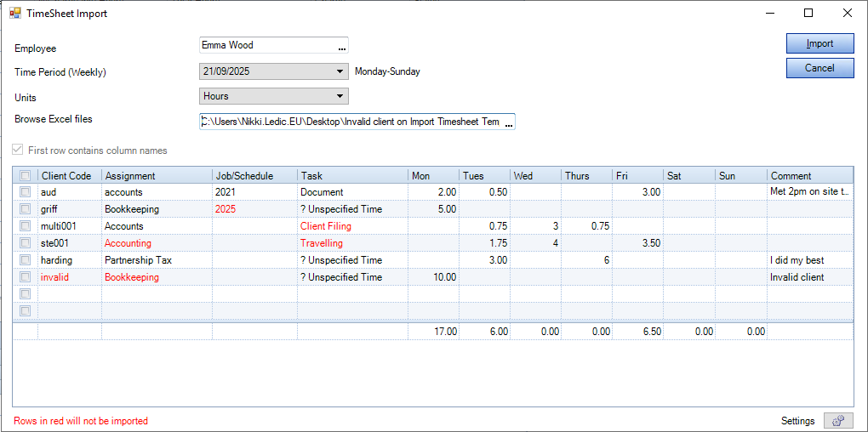The height and width of the screenshot is (432, 868).
Task: Check the row for the invalid client
Action: point(25,277)
